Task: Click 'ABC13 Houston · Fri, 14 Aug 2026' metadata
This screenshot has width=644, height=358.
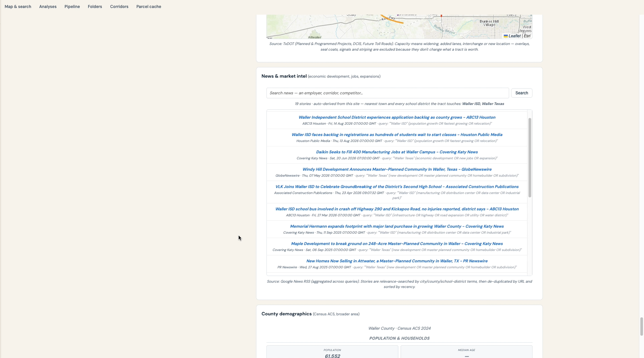Action: [339, 123]
